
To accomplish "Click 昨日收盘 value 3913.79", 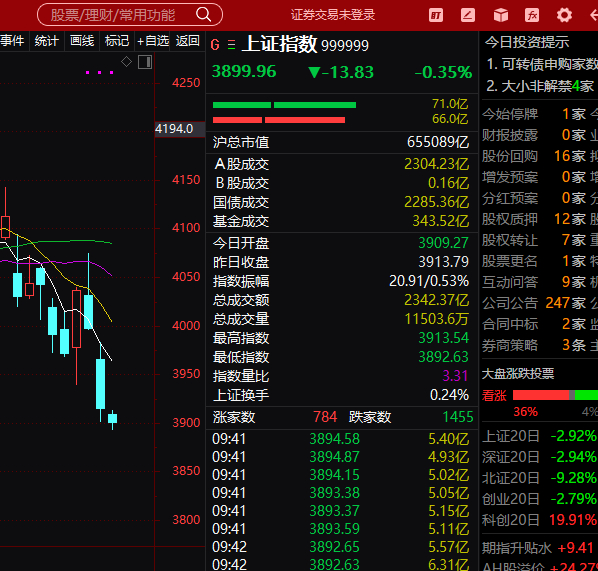I will [x=444, y=262].
